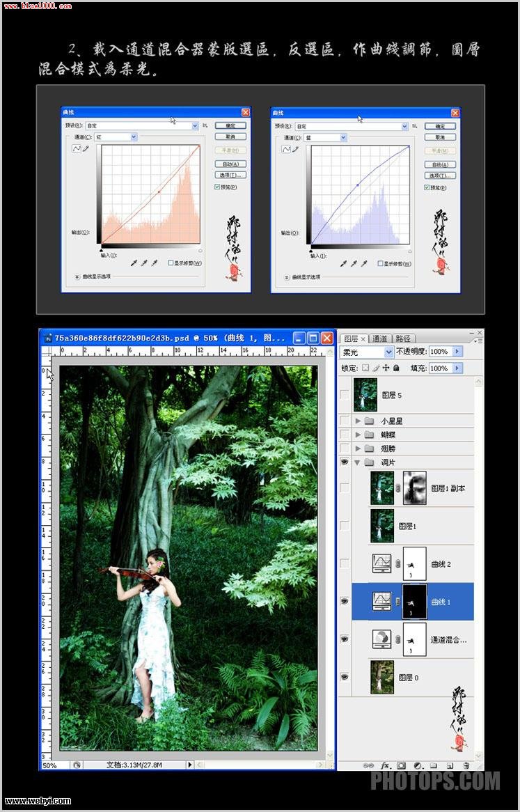520x812 pixels.
Task: Create new adjustment layer icon
Action: [x=418, y=765]
